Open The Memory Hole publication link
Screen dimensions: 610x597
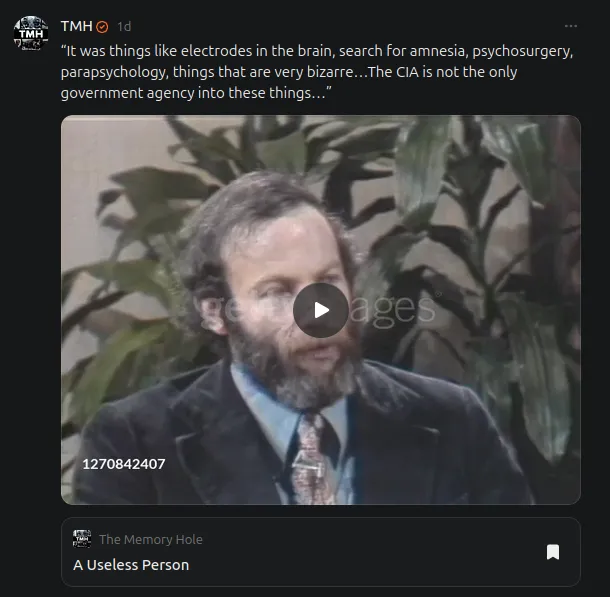pyautogui.click(x=151, y=539)
